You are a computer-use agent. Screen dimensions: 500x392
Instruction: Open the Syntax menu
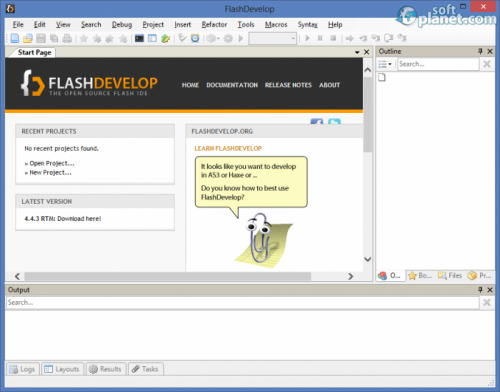click(307, 24)
